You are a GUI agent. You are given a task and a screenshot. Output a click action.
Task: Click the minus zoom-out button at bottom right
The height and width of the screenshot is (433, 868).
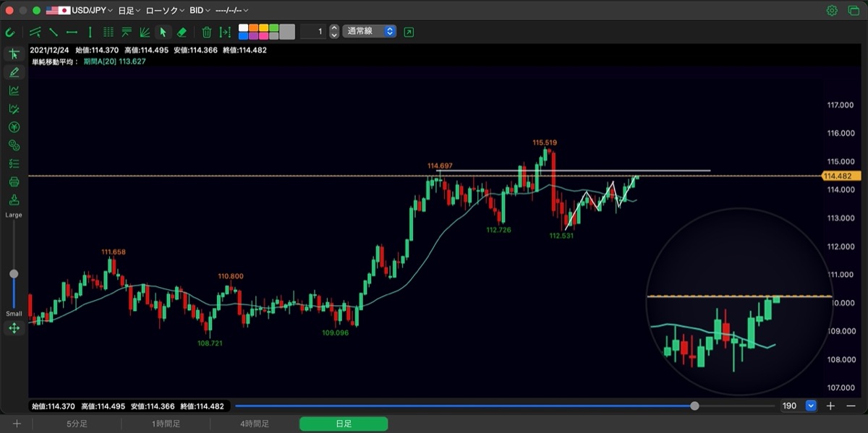(851, 406)
